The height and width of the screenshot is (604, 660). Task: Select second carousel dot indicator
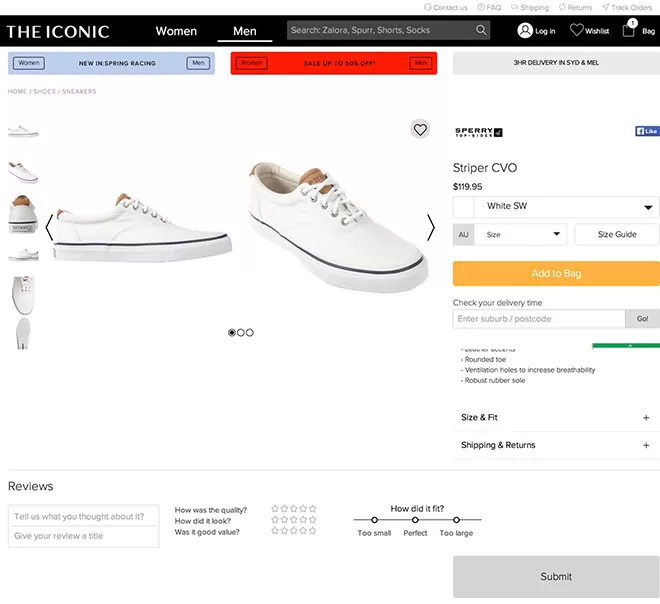click(241, 333)
